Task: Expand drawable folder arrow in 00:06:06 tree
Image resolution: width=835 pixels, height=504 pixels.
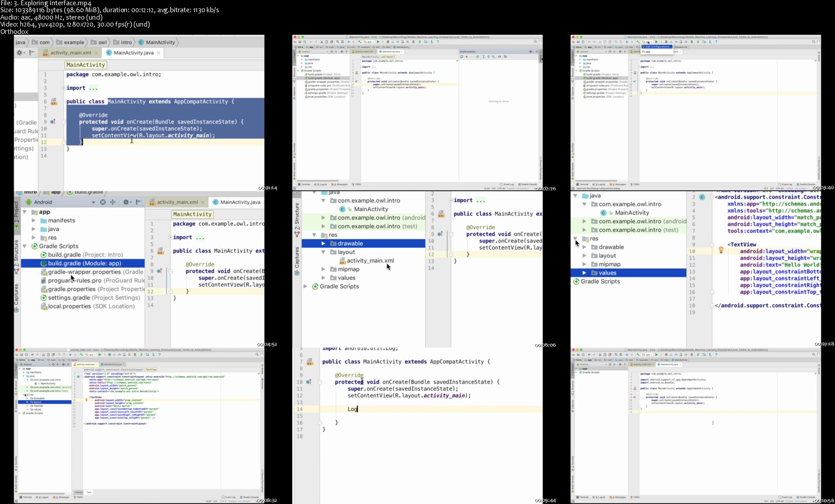Action: (323, 244)
